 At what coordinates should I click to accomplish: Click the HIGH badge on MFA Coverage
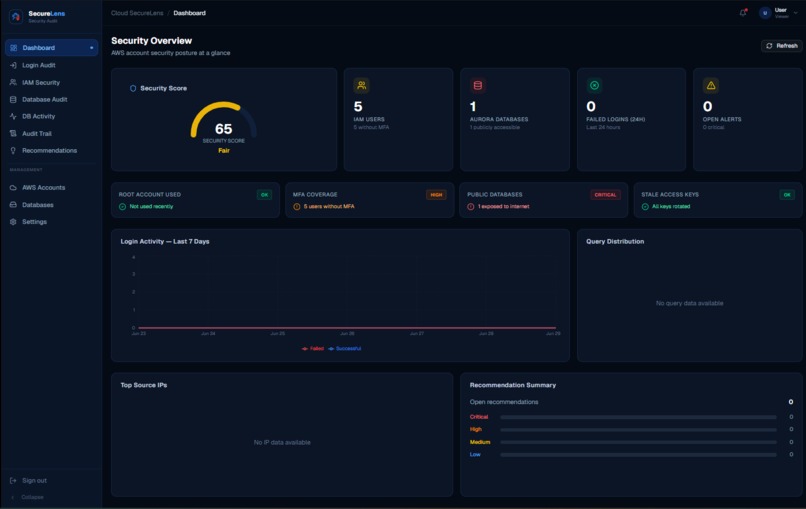[436, 195]
